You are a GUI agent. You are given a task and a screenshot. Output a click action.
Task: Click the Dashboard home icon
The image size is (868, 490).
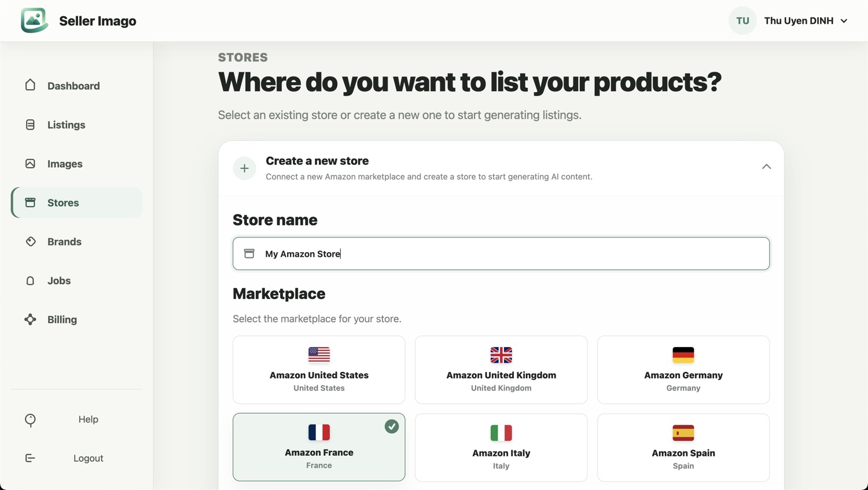pos(30,85)
